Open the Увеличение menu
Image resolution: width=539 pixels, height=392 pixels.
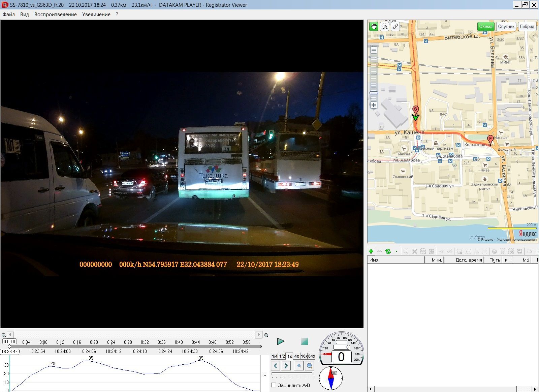pos(96,14)
